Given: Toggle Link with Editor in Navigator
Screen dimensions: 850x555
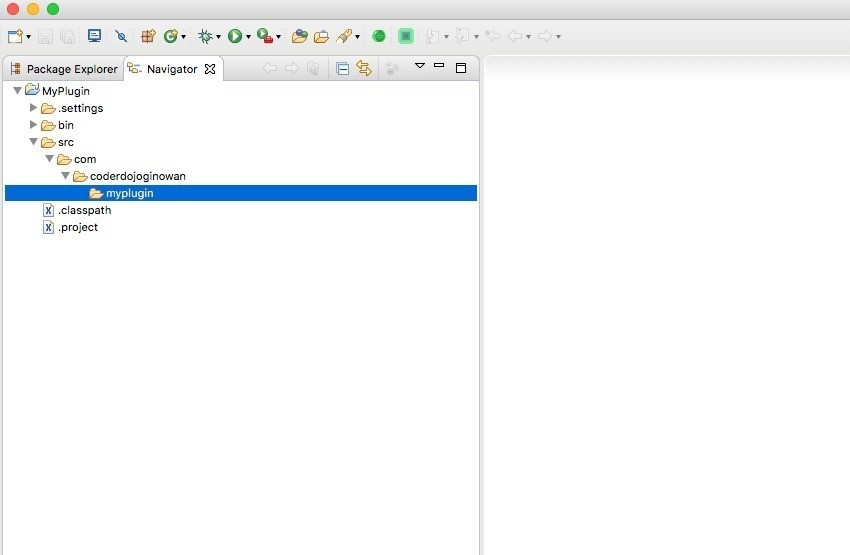Looking at the screenshot, I should click(364, 69).
